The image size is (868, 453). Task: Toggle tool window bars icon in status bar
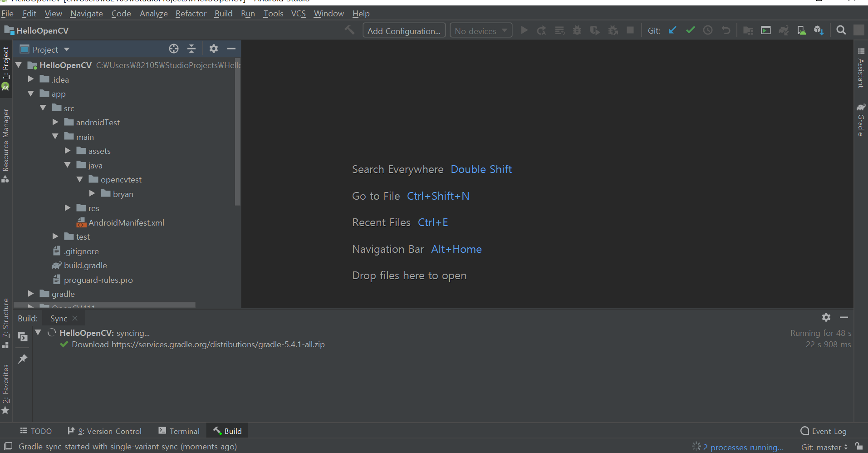(8, 446)
